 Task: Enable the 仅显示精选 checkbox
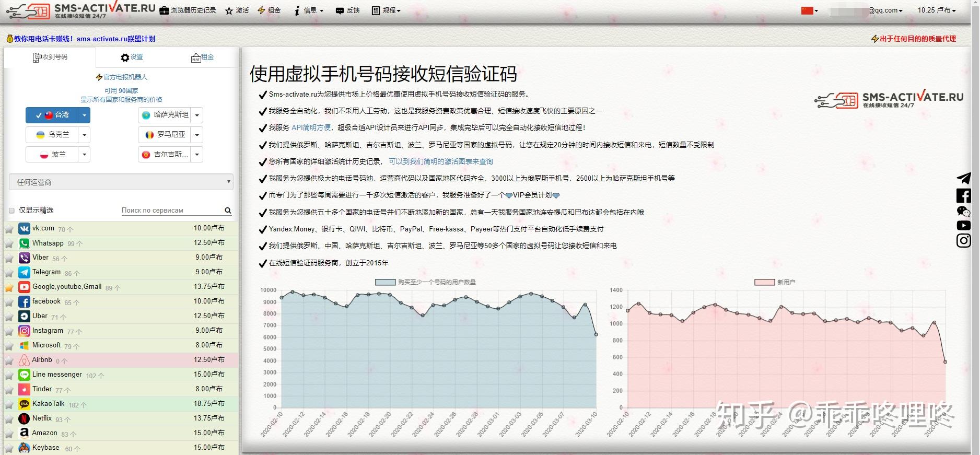(x=11, y=211)
